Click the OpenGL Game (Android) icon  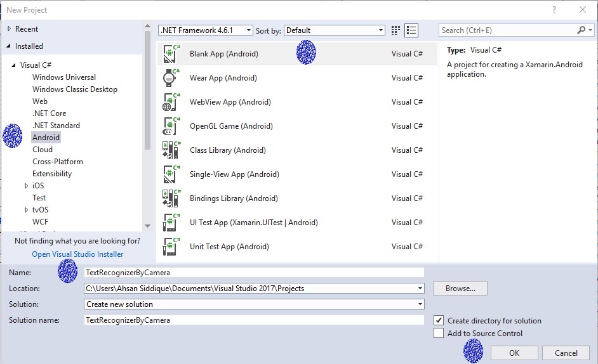coord(171,126)
